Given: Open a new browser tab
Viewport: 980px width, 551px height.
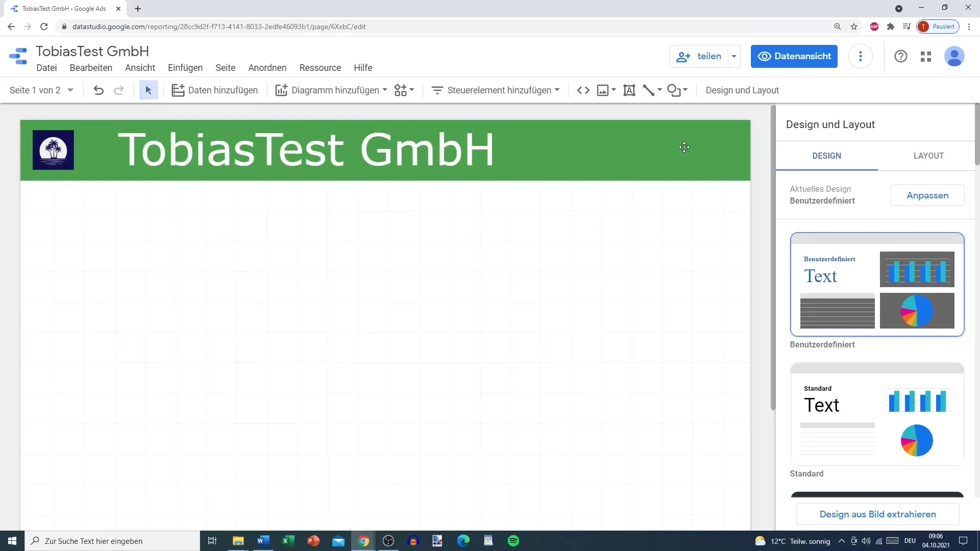Looking at the screenshot, I should point(138,9).
